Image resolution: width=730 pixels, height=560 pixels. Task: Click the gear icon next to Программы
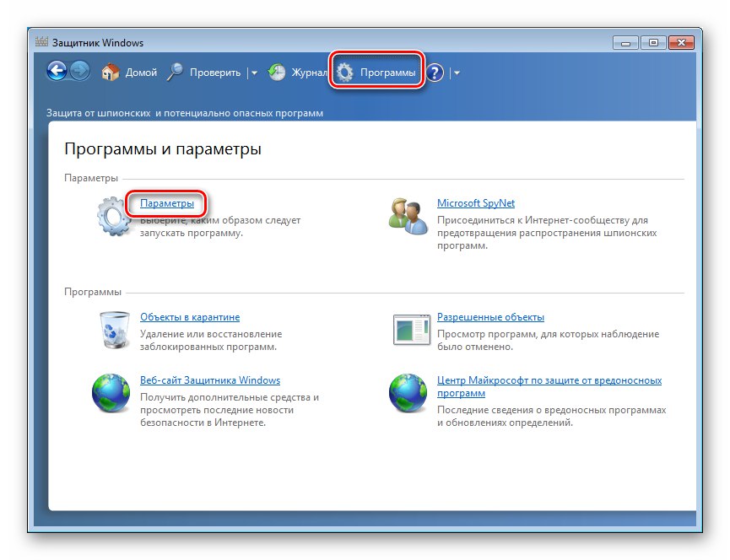point(345,73)
